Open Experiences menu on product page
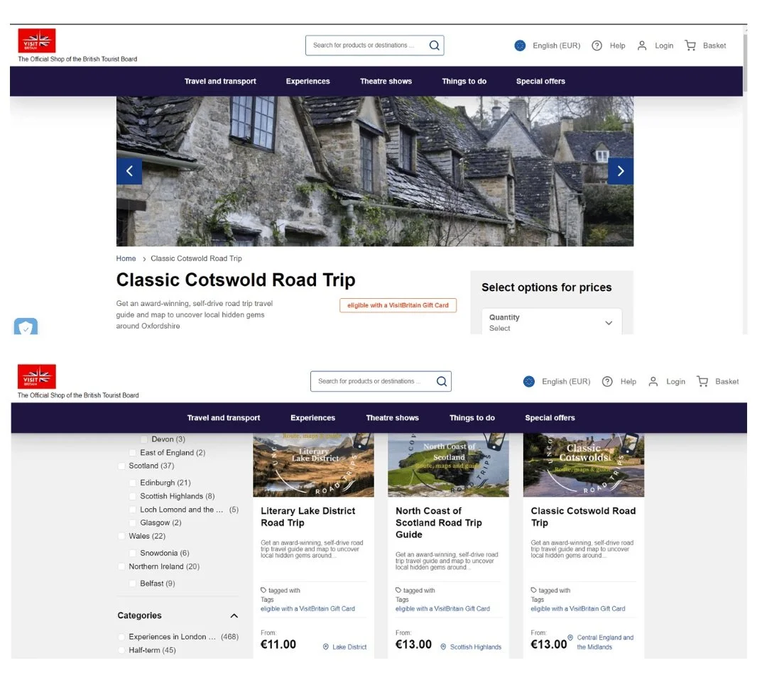Viewport: 784px width, 697px height. (x=308, y=81)
